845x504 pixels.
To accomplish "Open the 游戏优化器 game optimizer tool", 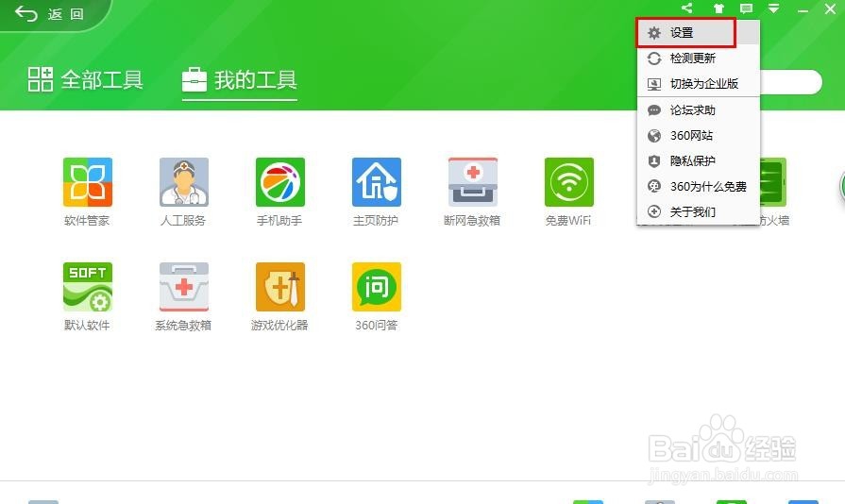I will click(280, 287).
